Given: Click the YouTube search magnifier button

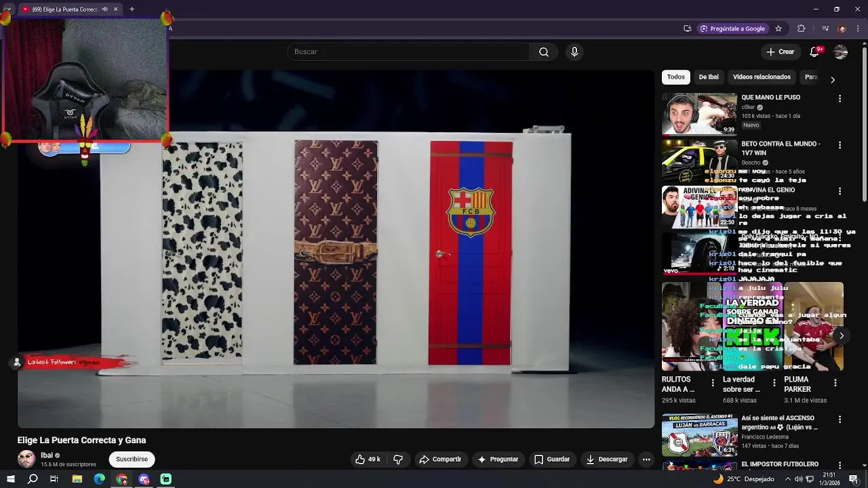Looking at the screenshot, I should (544, 52).
